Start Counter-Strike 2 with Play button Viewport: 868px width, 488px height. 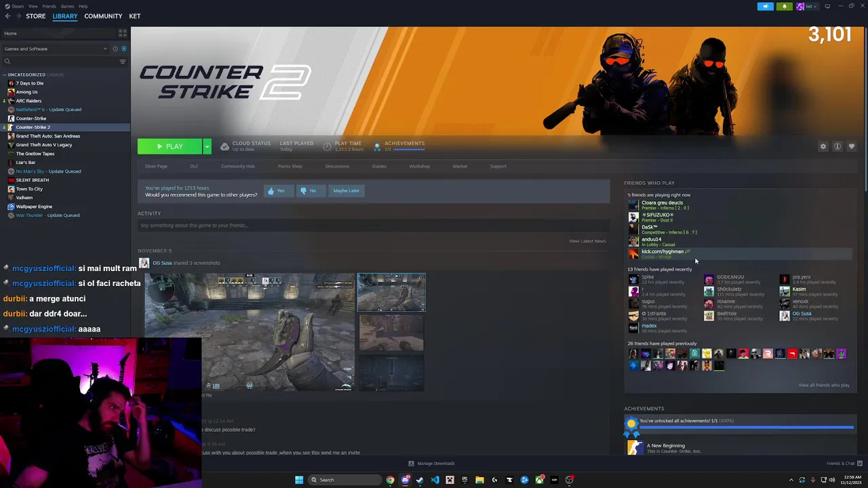(x=170, y=146)
